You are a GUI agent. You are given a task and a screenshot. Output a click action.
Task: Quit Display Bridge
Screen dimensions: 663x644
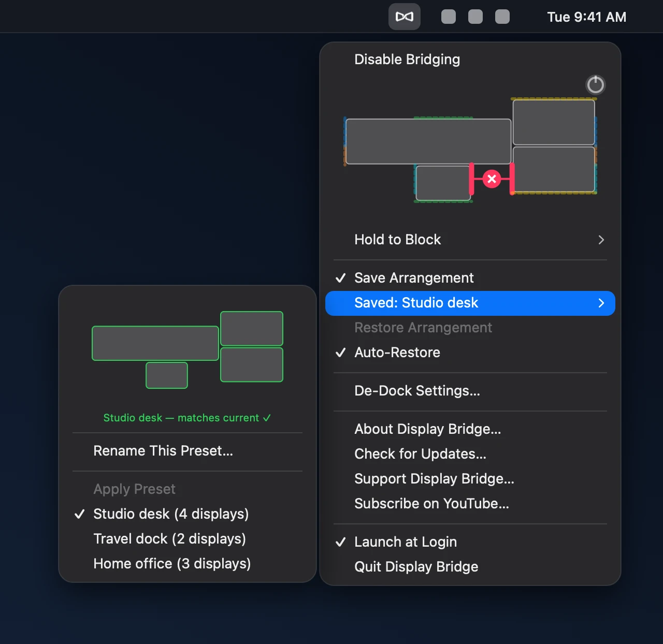(x=470, y=567)
